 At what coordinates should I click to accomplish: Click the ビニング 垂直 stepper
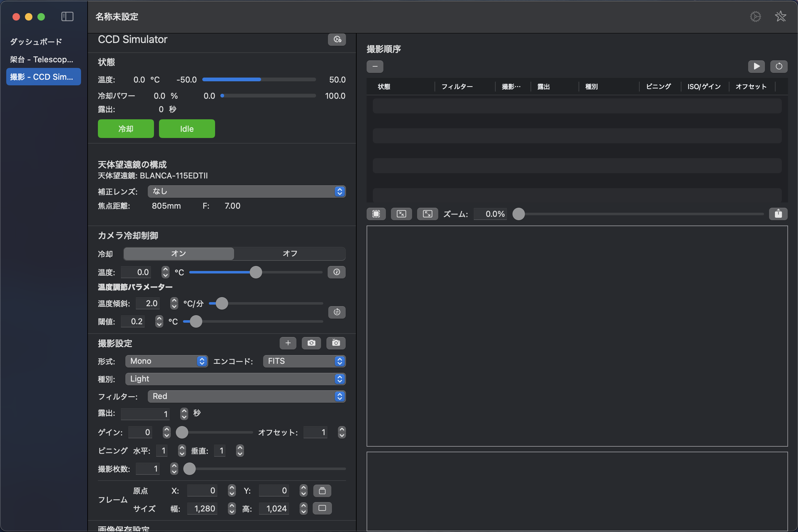[x=240, y=451]
